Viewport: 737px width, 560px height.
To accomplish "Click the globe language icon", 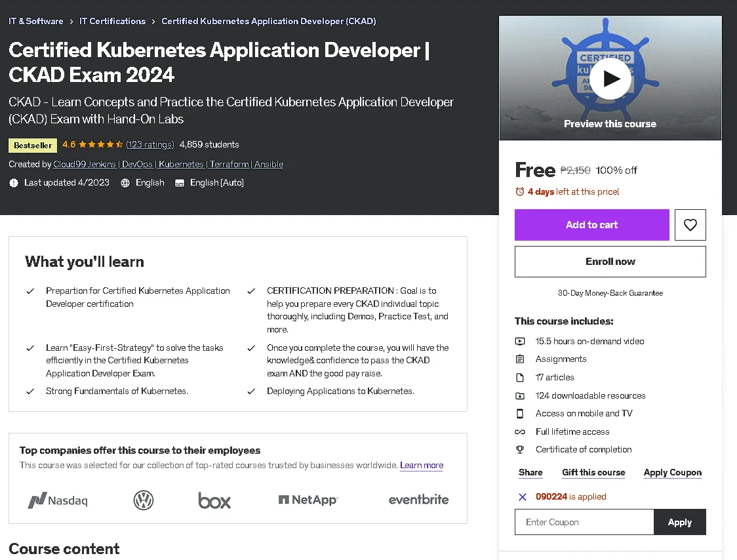I will coord(125,183).
